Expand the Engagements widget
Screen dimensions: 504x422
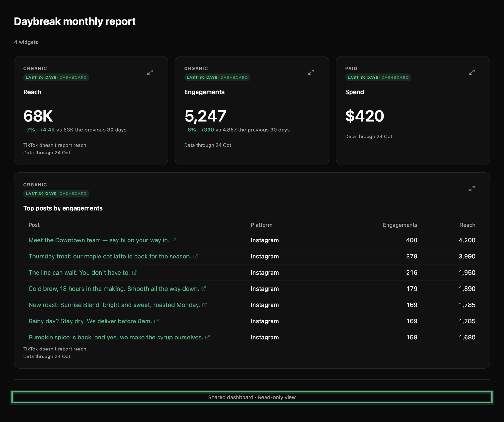point(311,72)
